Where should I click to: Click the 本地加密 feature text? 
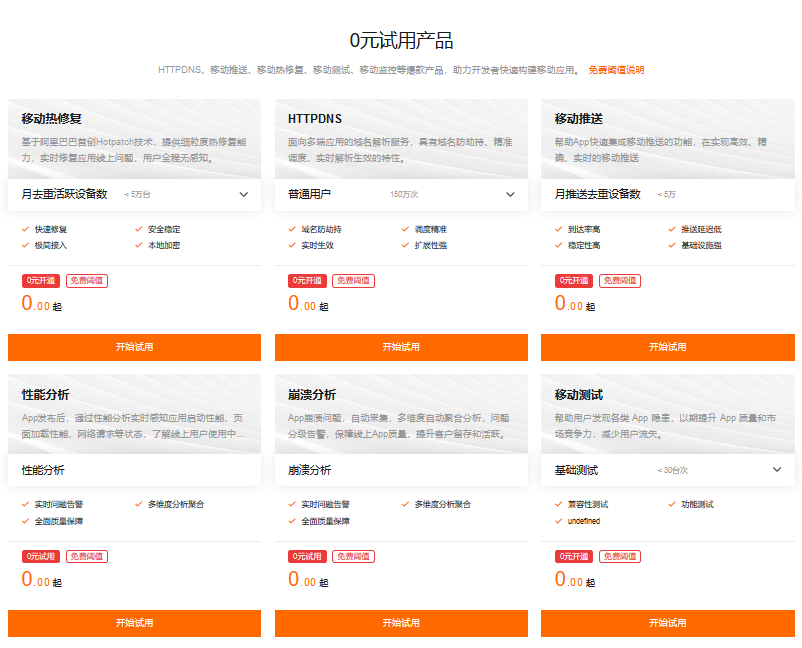click(x=164, y=245)
